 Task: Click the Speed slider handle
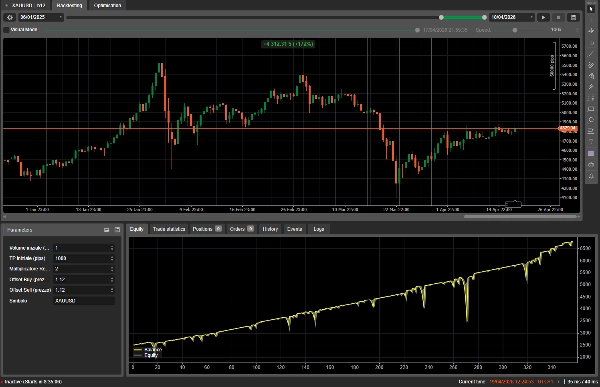pos(515,30)
